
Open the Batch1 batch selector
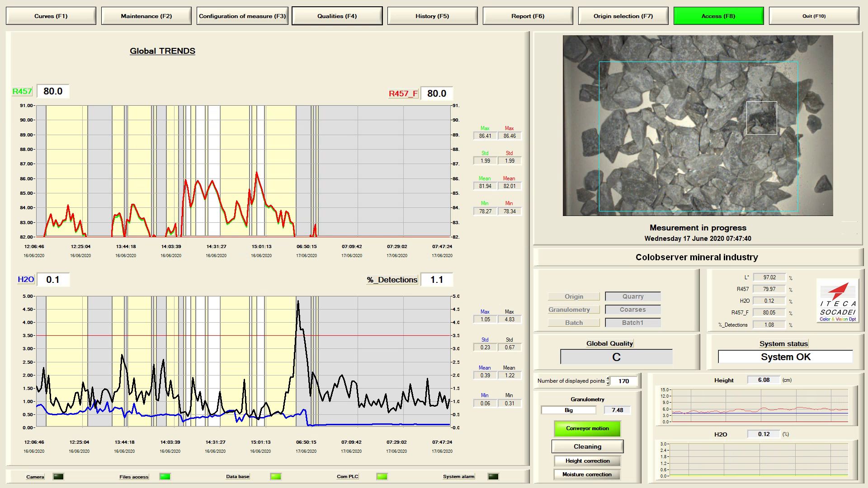pos(632,323)
